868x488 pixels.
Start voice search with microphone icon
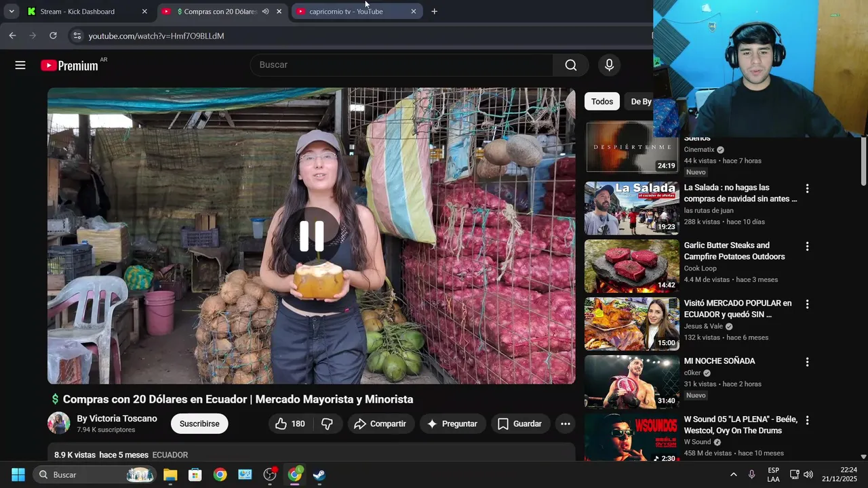coord(609,65)
